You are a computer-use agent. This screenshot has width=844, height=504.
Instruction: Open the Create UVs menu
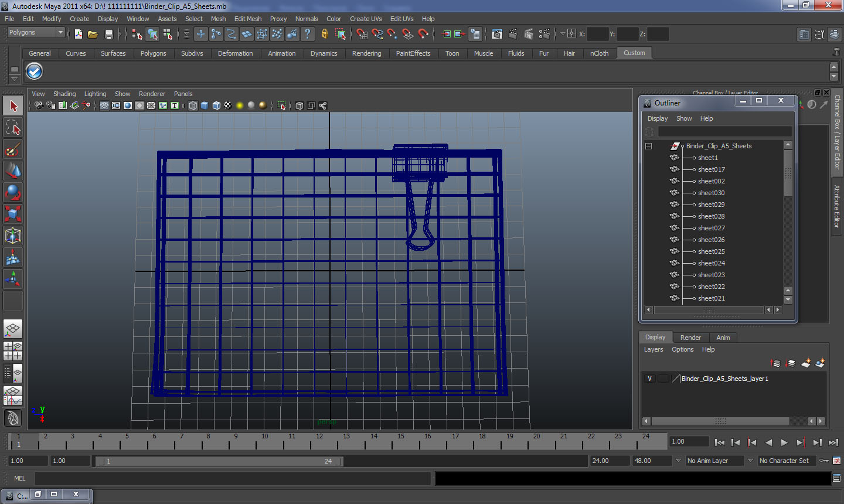[366, 19]
